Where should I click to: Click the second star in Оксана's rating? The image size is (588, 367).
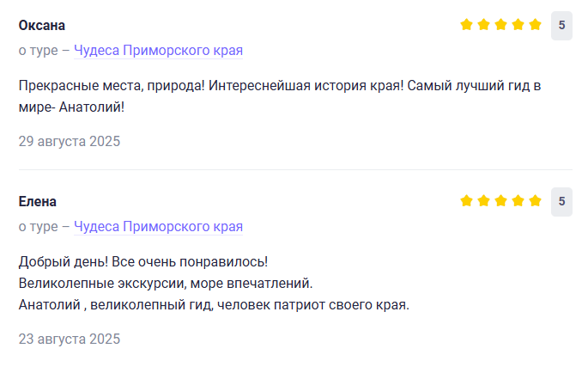pyautogui.click(x=483, y=25)
